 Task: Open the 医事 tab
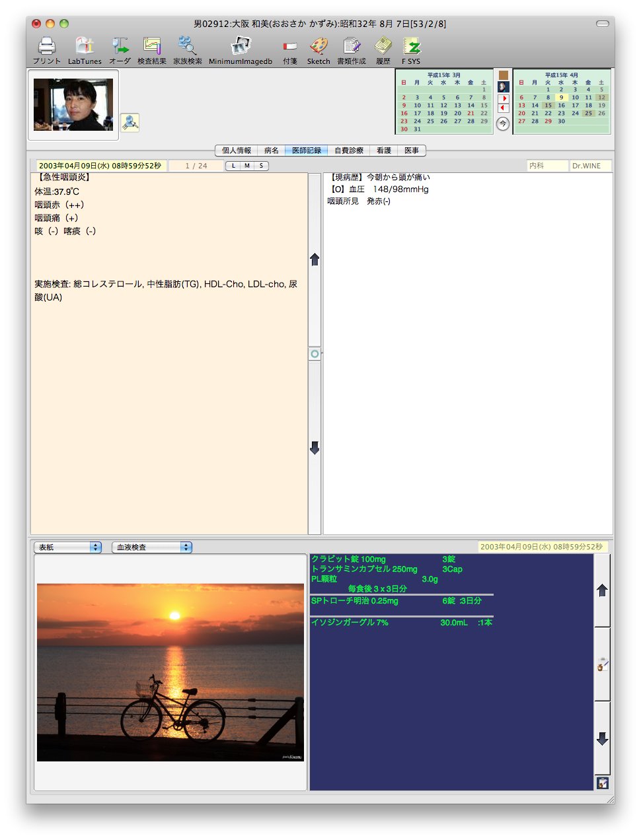[x=412, y=151]
